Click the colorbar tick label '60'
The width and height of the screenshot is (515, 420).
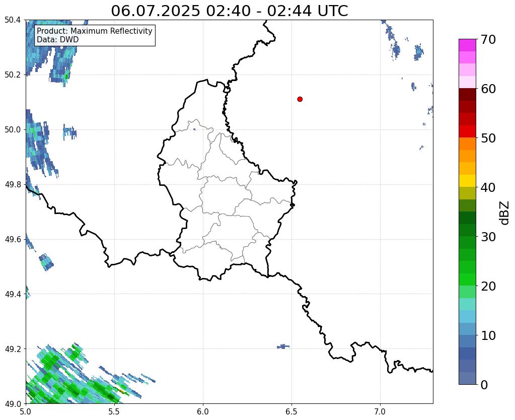point(488,89)
